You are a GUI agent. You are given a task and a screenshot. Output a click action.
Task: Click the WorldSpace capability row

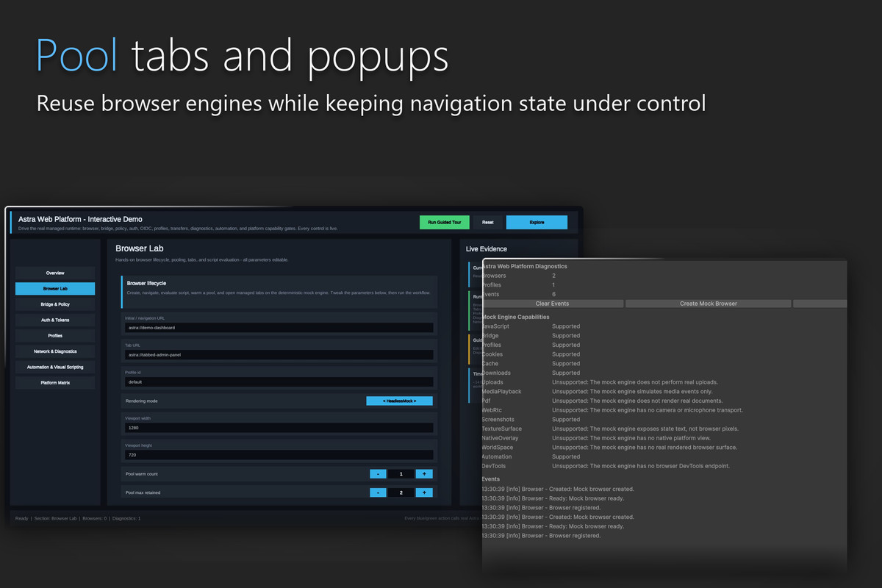[664, 448]
